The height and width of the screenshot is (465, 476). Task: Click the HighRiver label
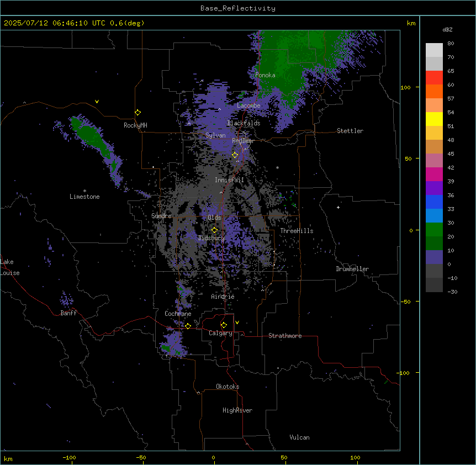pos(237,410)
